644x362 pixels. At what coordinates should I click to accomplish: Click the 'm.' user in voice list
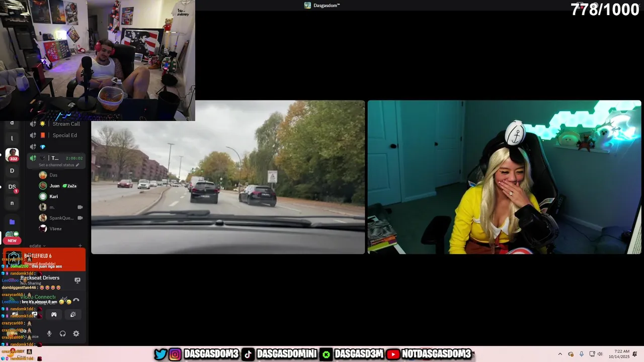(x=52, y=207)
